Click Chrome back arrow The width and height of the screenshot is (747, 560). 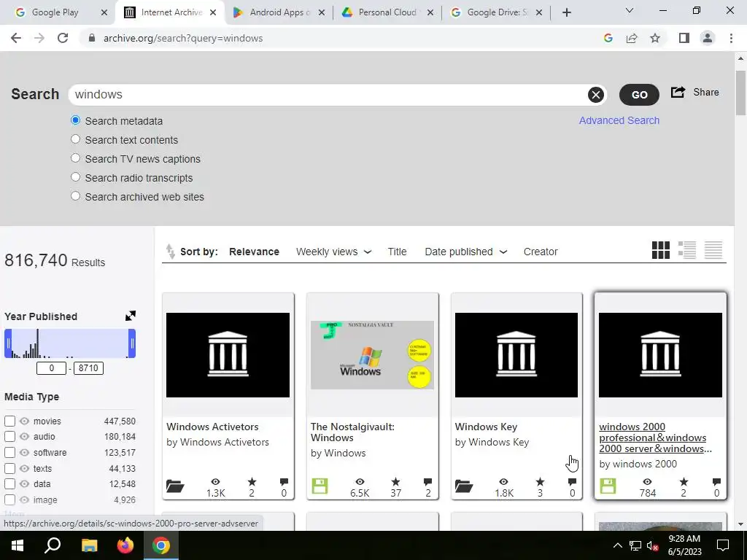pos(16,38)
